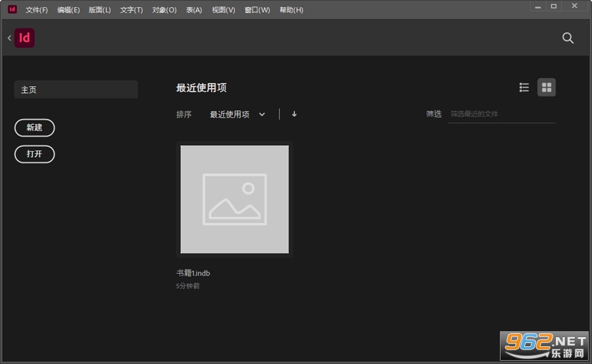Open the 帮助(H) menu
Viewport: 592px width, 364px height.
(291, 10)
